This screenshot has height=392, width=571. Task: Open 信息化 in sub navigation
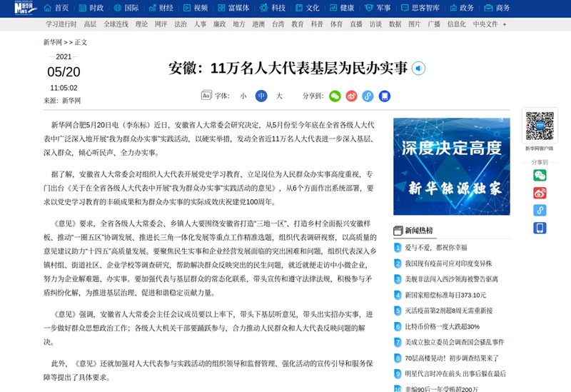[457, 24]
